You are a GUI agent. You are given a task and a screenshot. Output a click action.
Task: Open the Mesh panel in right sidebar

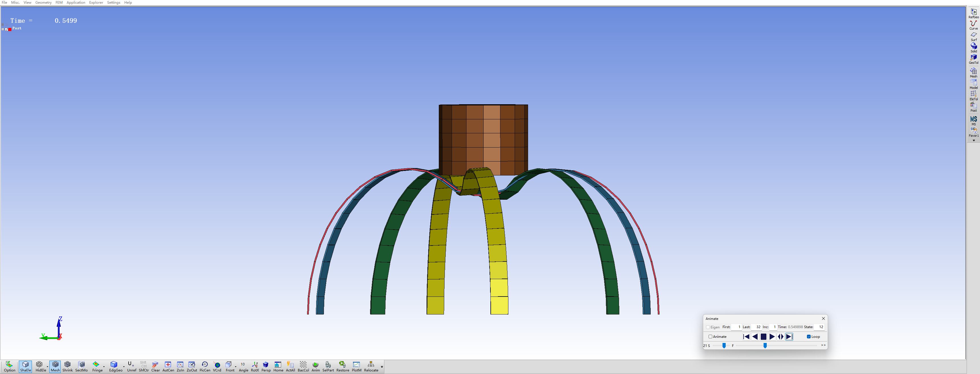(973, 73)
